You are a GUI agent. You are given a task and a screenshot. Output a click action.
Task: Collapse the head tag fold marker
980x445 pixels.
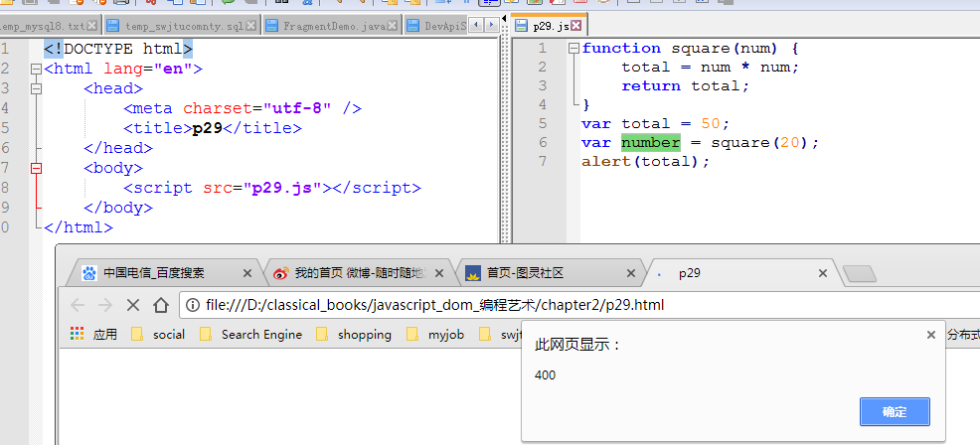pos(36,88)
